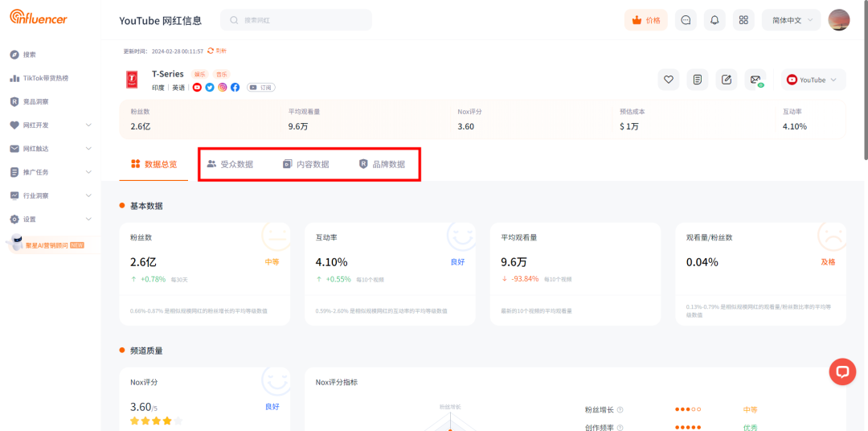
Task: Click the 推广任务 document icon
Action: tap(15, 172)
